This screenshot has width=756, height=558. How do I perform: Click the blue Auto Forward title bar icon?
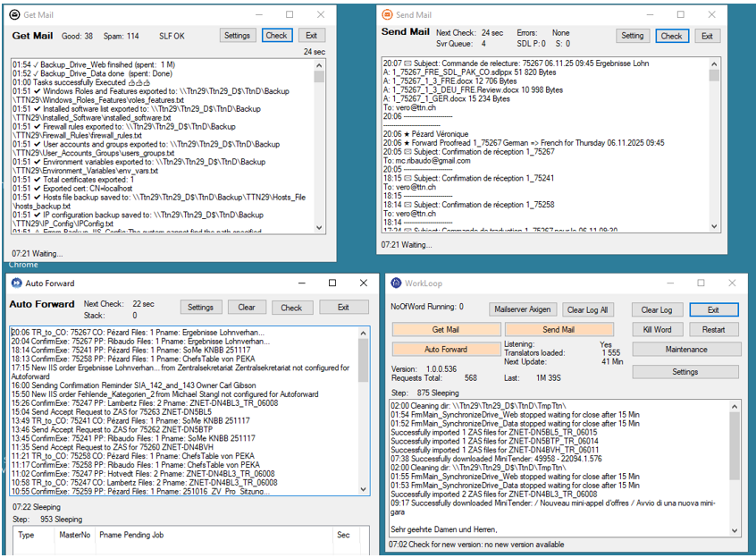(x=16, y=283)
